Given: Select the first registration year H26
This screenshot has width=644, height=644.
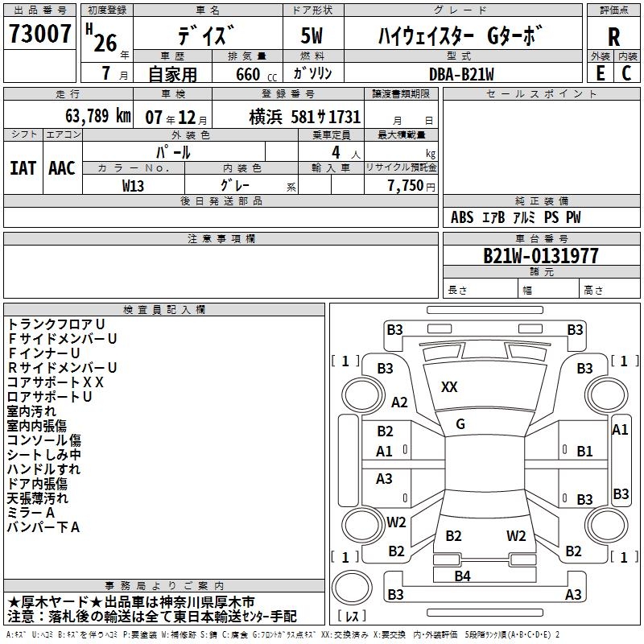Looking at the screenshot, I should tap(102, 38).
